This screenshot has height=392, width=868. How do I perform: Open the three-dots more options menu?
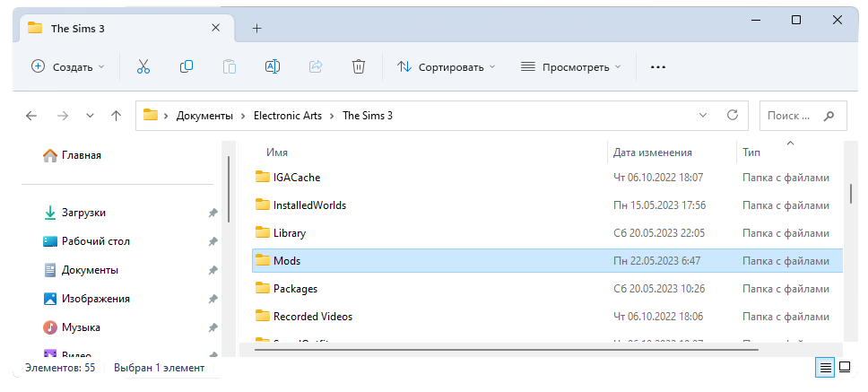click(x=658, y=66)
